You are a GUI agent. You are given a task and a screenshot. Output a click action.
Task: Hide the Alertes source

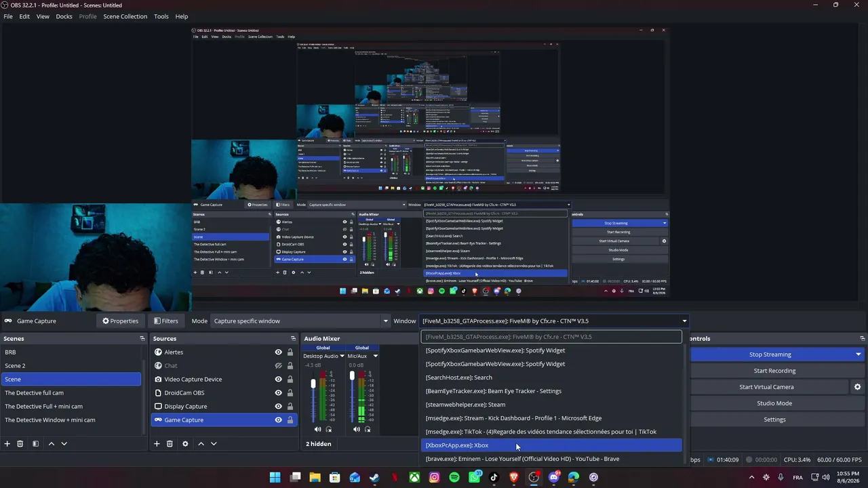(278, 352)
